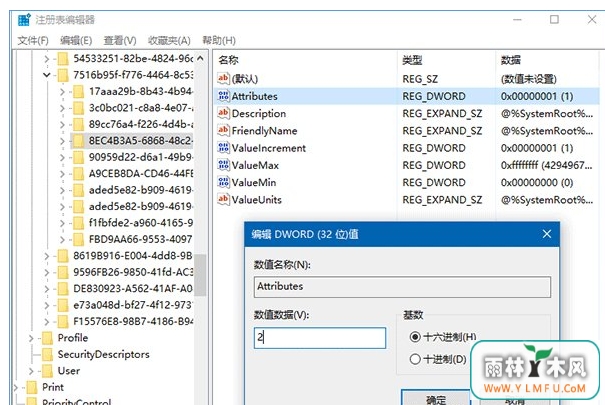Click the Attributes data cell 0x00000001 (1)
The height and width of the screenshot is (405, 605).
pos(537,96)
